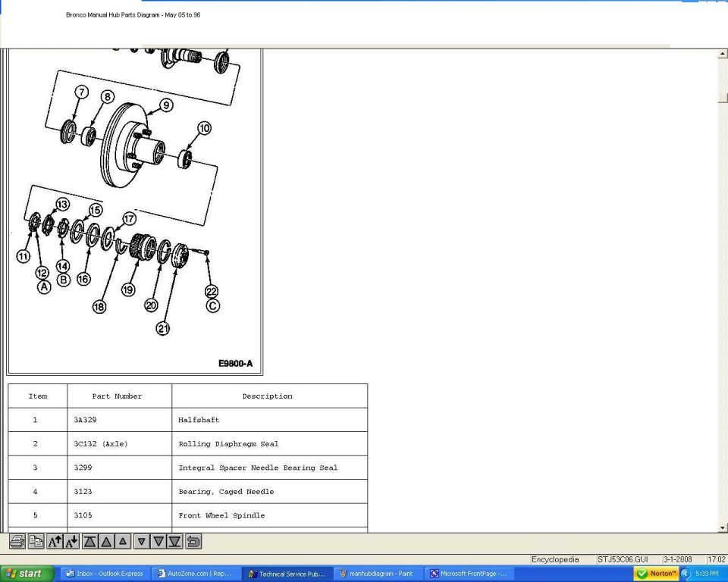Click callout 15 in the hub diagram
Image resolution: width=728 pixels, height=582 pixels.
[96, 210]
